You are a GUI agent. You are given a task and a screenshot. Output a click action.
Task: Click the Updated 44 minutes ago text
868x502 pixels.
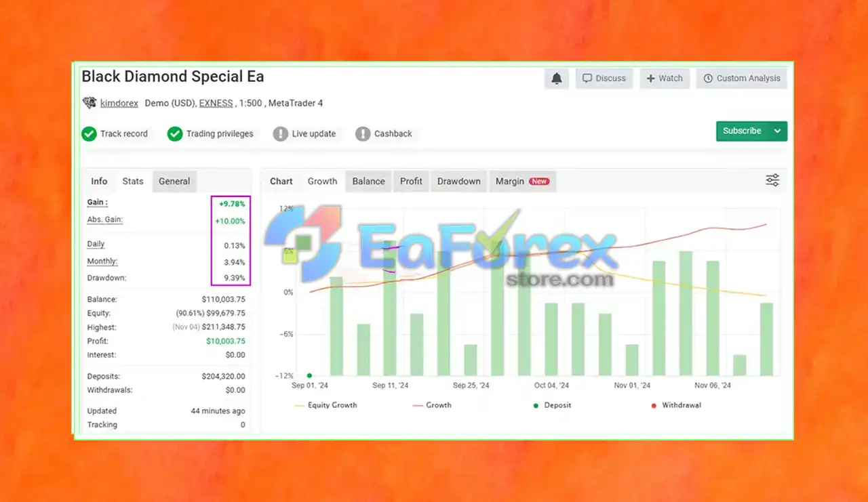218,411
